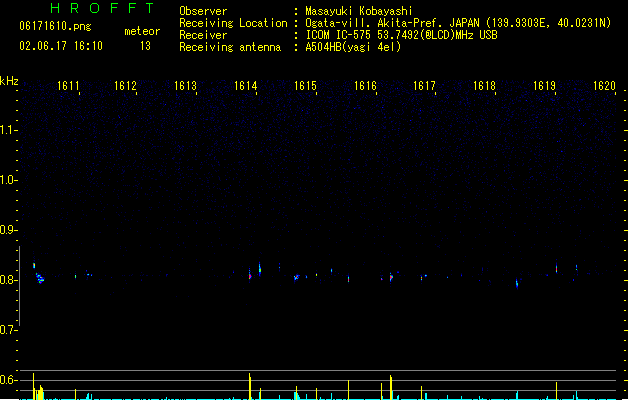Click the Receiving Location label
The height and width of the screenshot is (400, 629).
click(233, 23)
